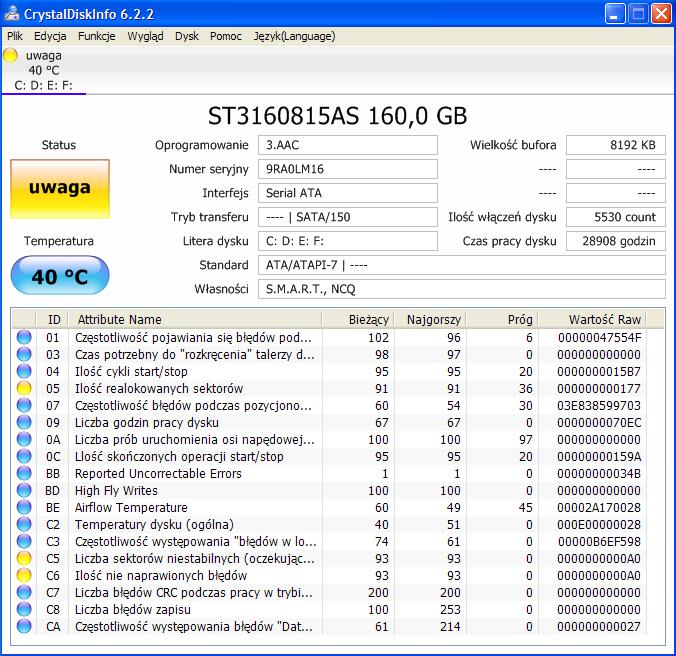The image size is (676, 656).
Task: Click raw value 000000000177
Action: click(599, 389)
